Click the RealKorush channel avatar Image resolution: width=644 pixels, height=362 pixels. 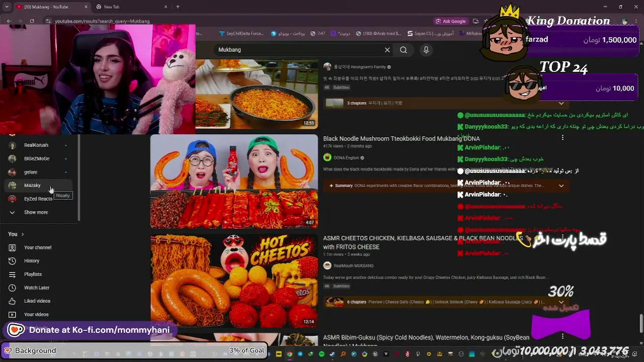[x=13, y=145]
